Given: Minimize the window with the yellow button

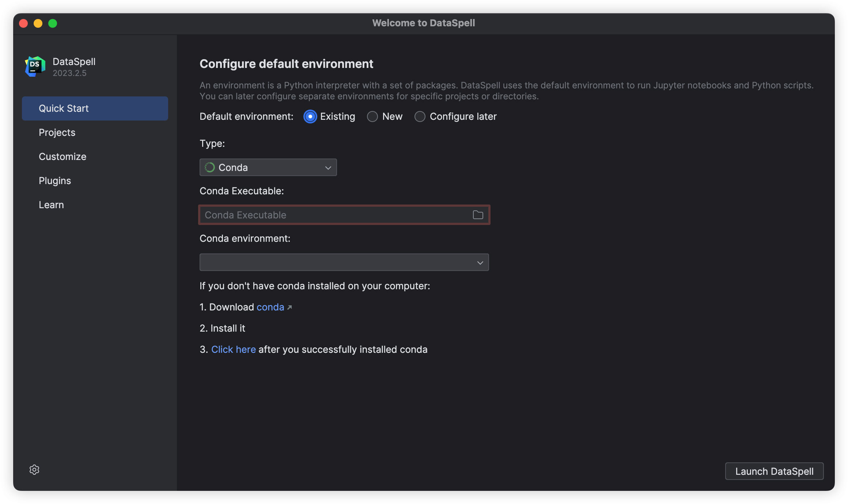Looking at the screenshot, I should (38, 23).
